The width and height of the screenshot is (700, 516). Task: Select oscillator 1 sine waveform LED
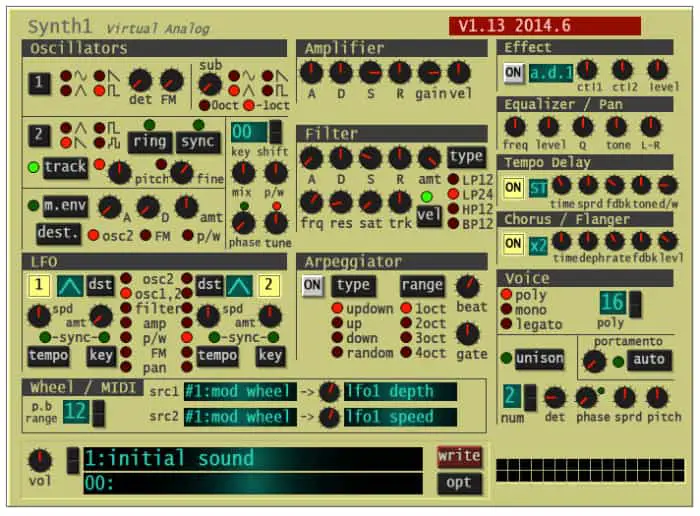click(x=66, y=75)
